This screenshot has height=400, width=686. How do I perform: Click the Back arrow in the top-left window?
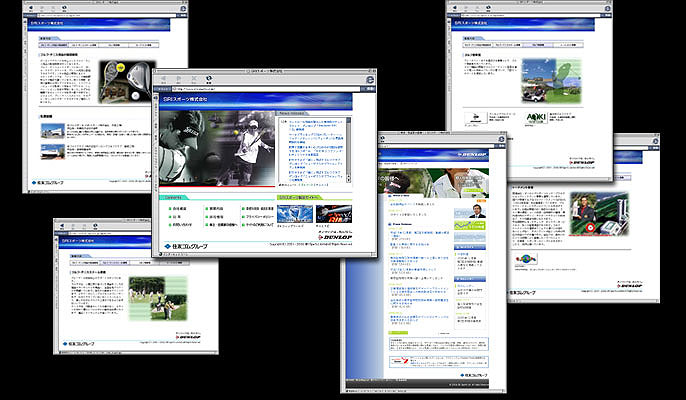click(32, 8)
